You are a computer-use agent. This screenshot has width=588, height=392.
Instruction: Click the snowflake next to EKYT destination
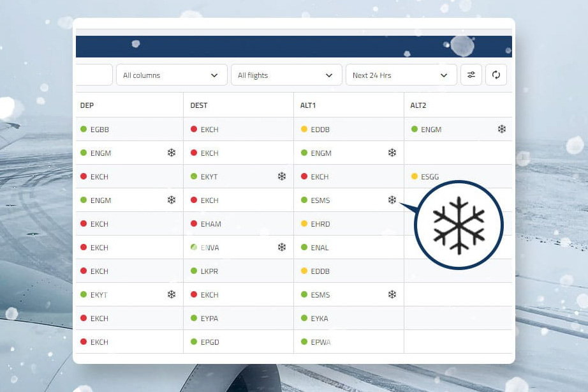tap(282, 176)
